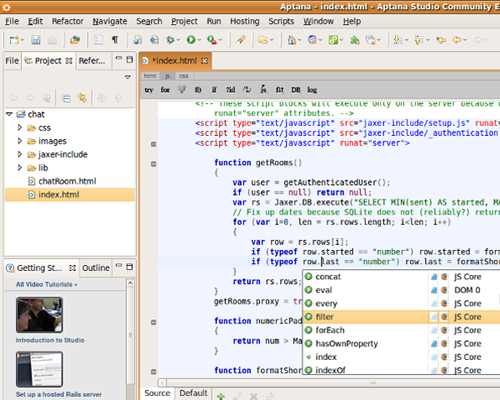Click the 'flt' snippet toolbar icon

[x=280, y=90]
